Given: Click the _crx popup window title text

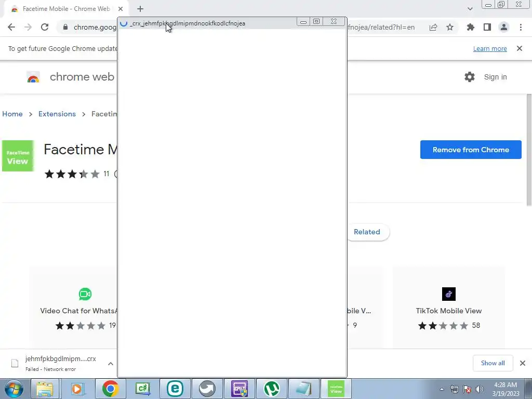Looking at the screenshot, I should tap(187, 23).
